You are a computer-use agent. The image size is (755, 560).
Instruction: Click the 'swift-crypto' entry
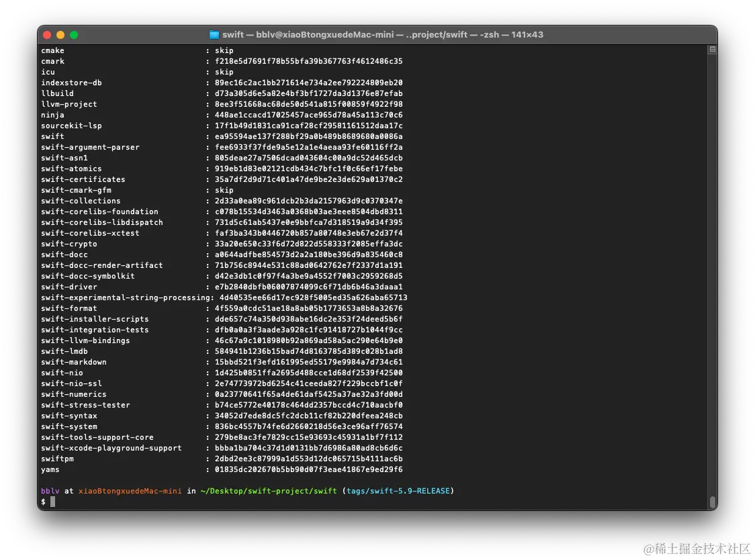coord(69,244)
